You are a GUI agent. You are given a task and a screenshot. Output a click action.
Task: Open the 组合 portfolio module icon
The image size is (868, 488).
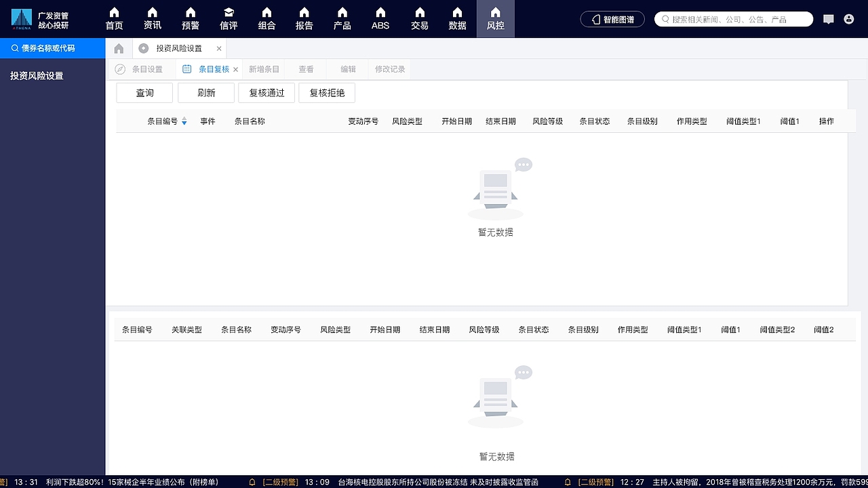[267, 18]
